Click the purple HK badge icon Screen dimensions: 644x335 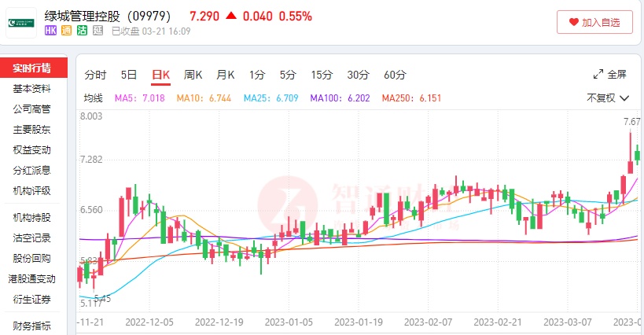pos(50,31)
